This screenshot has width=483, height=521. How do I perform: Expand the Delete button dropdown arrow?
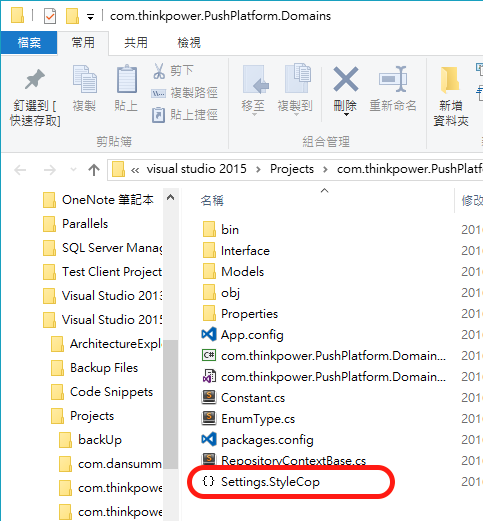pyautogui.click(x=346, y=115)
